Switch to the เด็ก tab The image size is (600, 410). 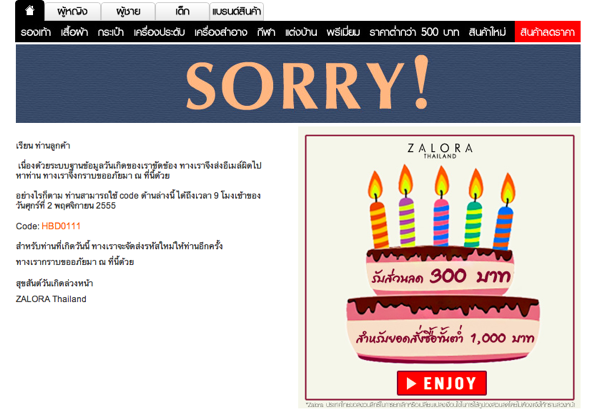[x=182, y=11]
